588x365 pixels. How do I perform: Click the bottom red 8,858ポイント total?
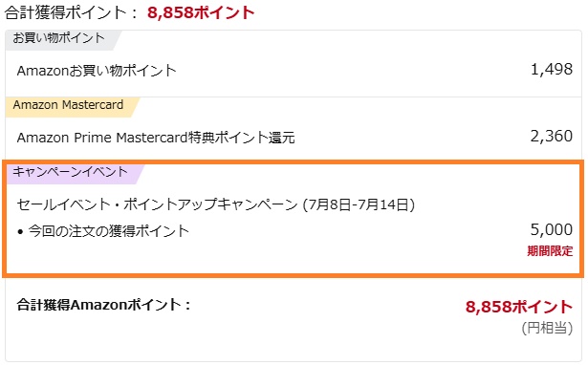pyautogui.click(x=519, y=307)
